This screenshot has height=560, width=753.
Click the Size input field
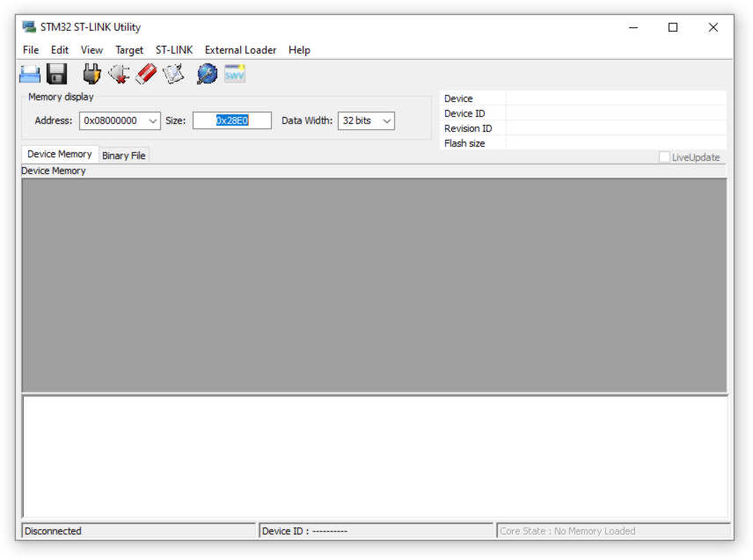[232, 120]
